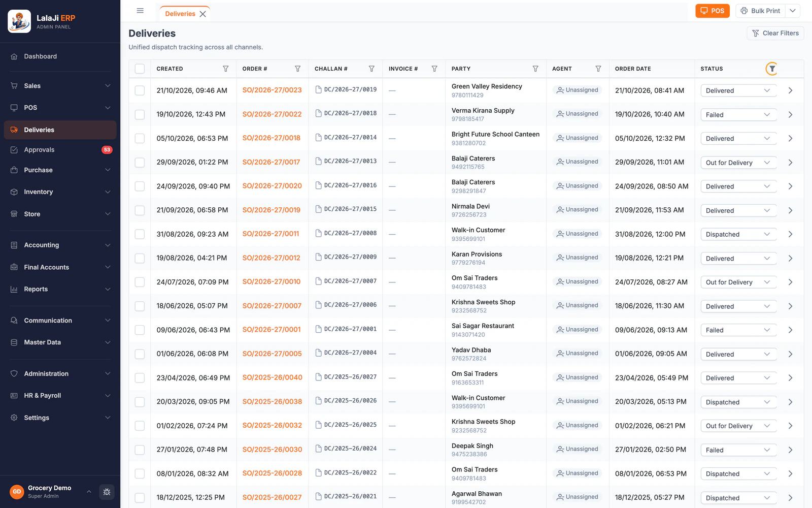Expand the Inventory menu section
812x508 pixels.
click(60, 192)
